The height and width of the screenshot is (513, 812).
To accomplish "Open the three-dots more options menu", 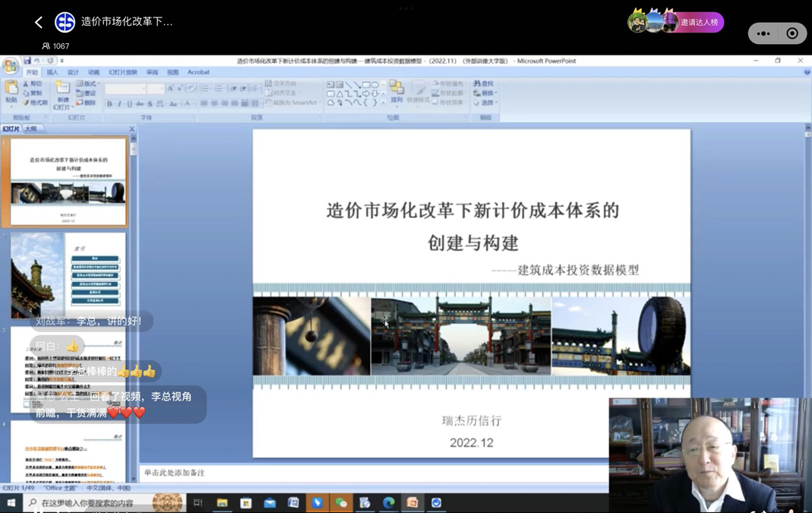I will (x=763, y=33).
